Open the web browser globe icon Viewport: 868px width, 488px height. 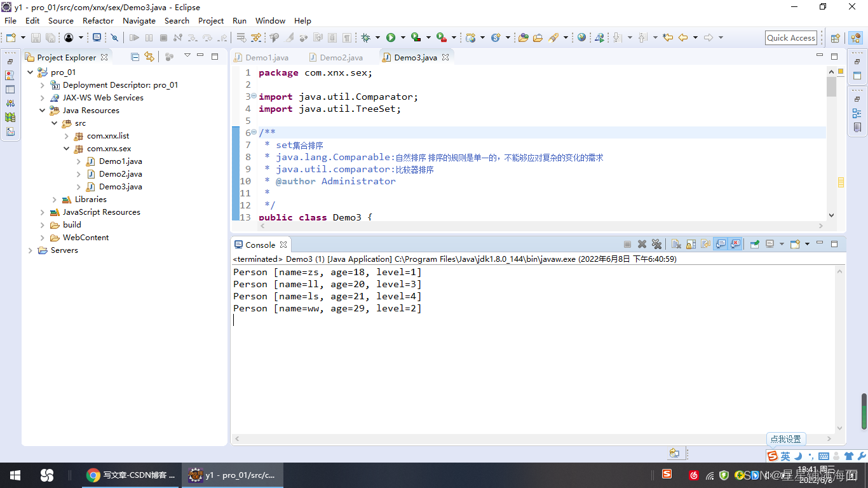tap(581, 37)
